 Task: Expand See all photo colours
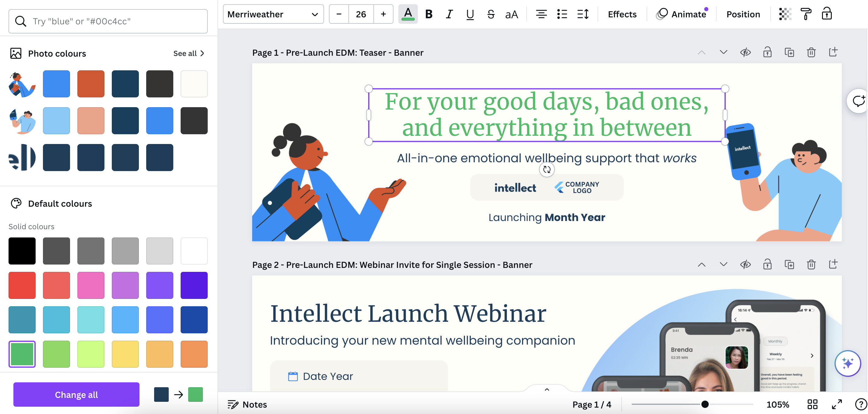189,54
